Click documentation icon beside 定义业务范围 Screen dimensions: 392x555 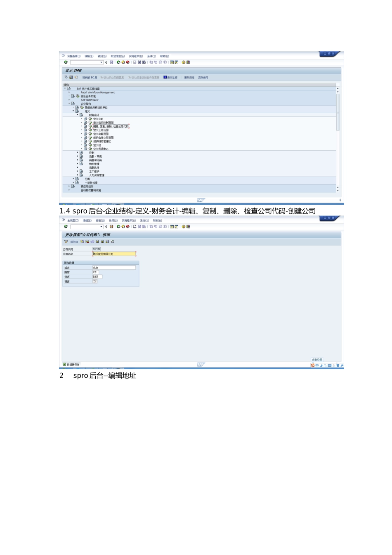[x=86, y=130]
